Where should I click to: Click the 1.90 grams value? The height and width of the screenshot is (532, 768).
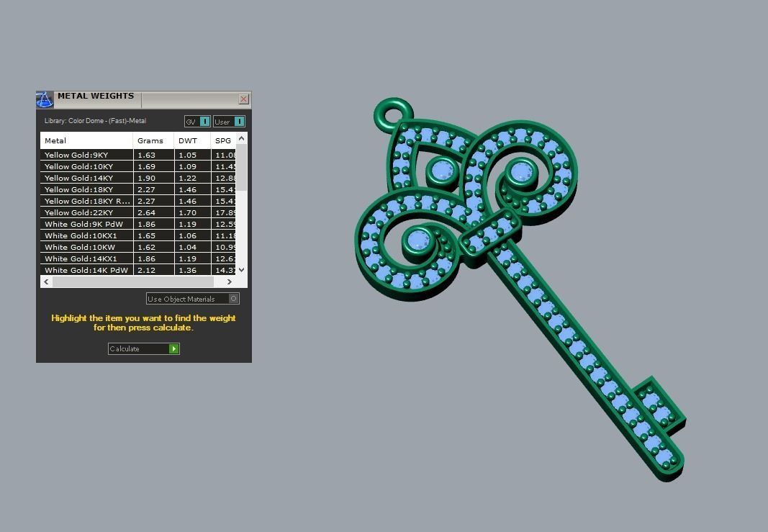146,178
